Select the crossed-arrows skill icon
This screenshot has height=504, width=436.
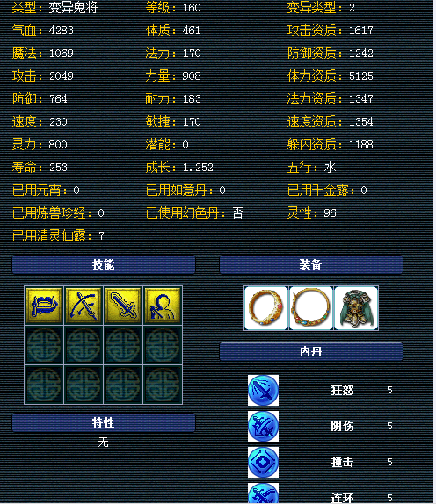click(x=84, y=306)
